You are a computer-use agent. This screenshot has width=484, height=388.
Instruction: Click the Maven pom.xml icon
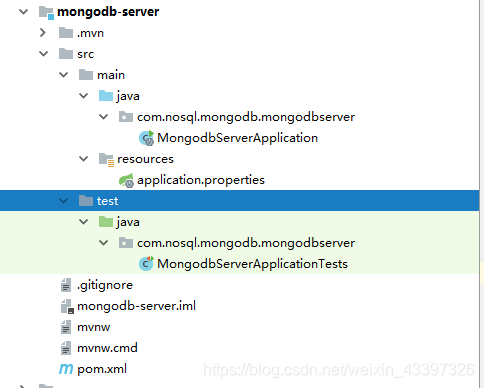[66, 369]
